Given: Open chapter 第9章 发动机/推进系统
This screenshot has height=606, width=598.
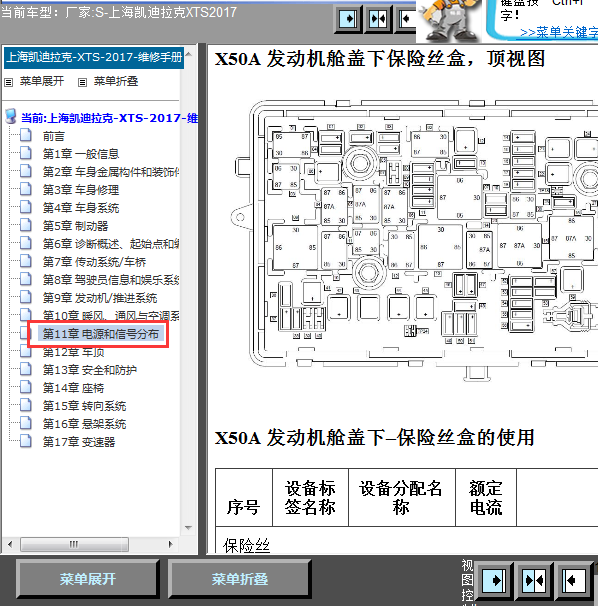Looking at the screenshot, I should coord(100,298).
